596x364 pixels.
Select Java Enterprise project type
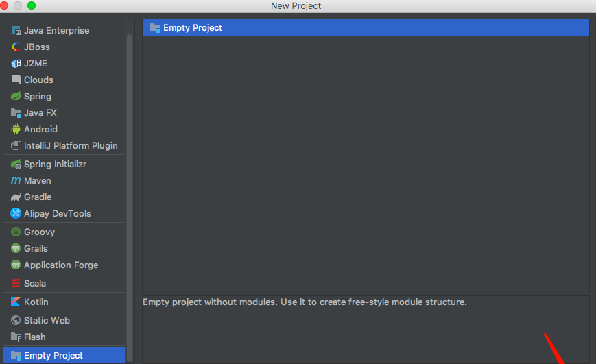64,30
